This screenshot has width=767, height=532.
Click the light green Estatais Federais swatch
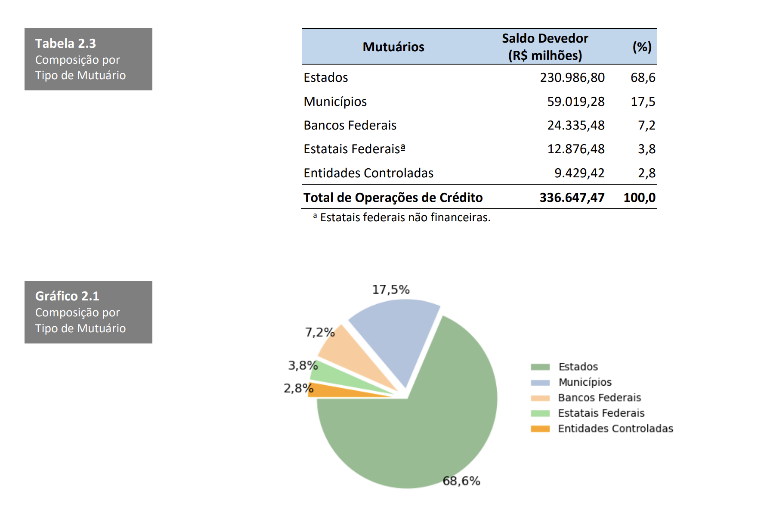[540, 413]
